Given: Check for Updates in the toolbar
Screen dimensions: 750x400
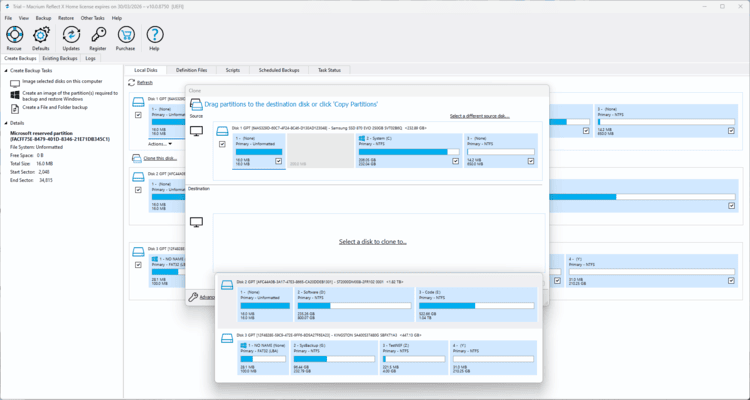Looking at the screenshot, I should click(x=71, y=36).
